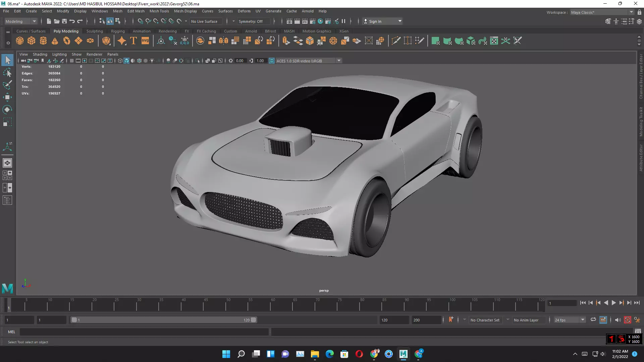This screenshot has width=644, height=362.
Task: Click the SVG tool shelf icon
Action: [x=145, y=41]
